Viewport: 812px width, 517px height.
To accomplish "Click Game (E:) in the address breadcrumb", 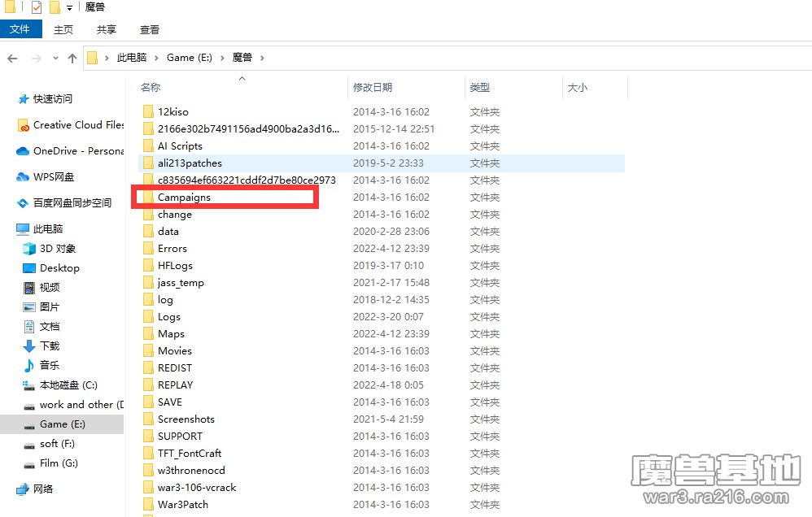I will pyautogui.click(x=189, y=58).
